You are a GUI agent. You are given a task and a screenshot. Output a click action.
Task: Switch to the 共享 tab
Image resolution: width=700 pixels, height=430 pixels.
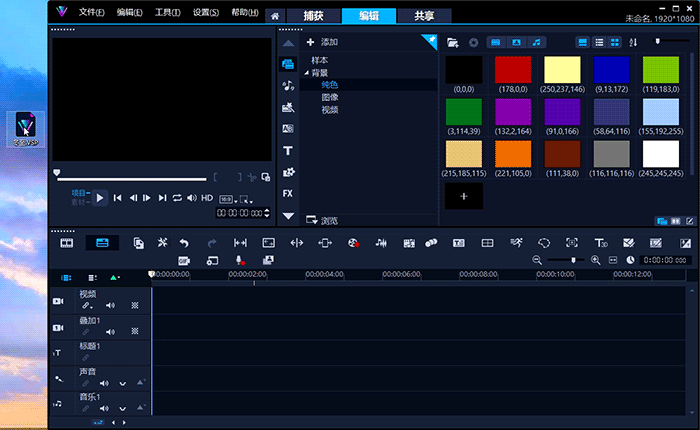pyautogui.click(x=423, y=16)
